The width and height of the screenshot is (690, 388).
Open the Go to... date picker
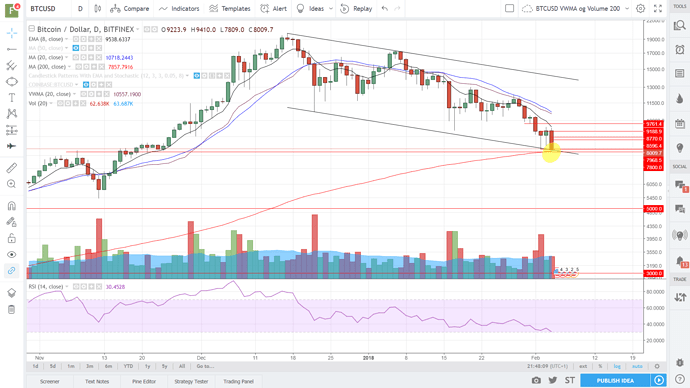click(x=205, y=366)
